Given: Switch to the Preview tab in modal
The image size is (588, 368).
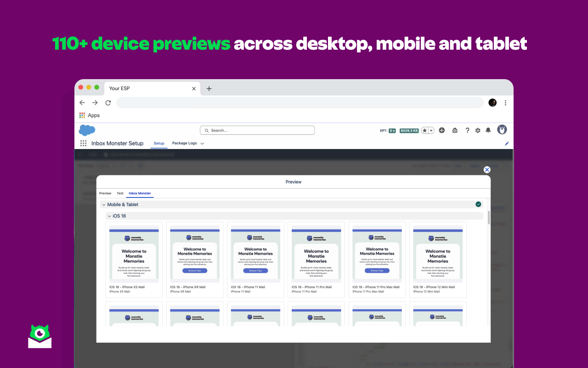Looking at the screenshot, I should (x=105, y=193).
